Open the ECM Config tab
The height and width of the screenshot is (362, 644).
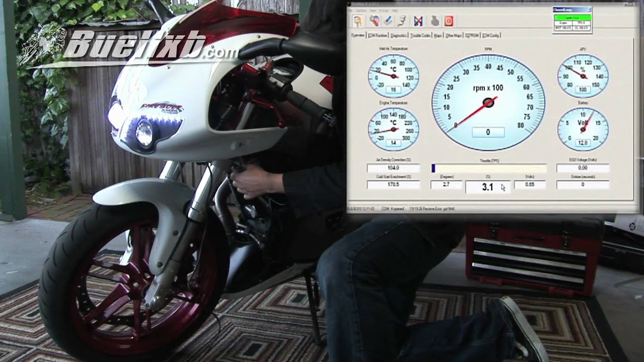tap(491, 36)
